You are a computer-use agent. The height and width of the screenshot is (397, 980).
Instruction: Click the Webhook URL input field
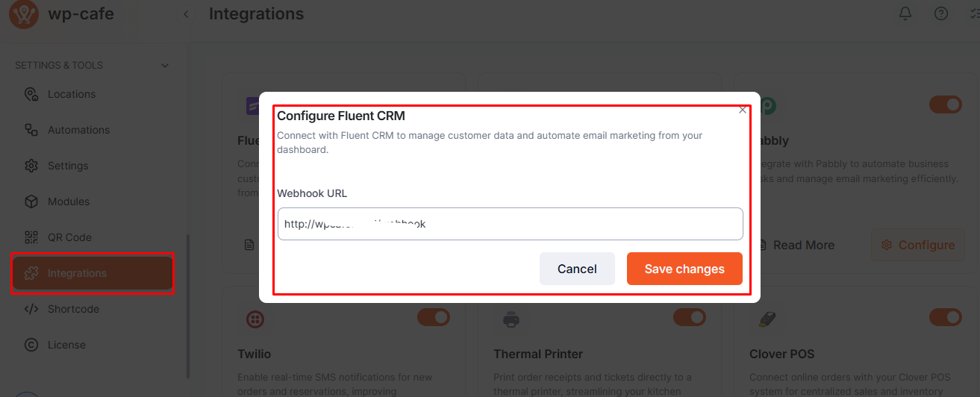click(510, 224)
